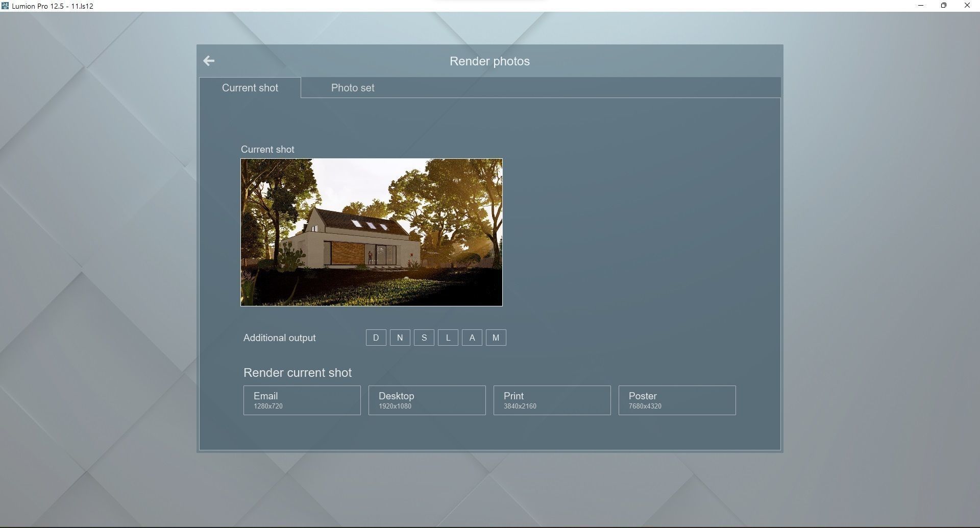Click the Additional output label
The height and width of the screenshot is (528, 980).
[280, 338]
